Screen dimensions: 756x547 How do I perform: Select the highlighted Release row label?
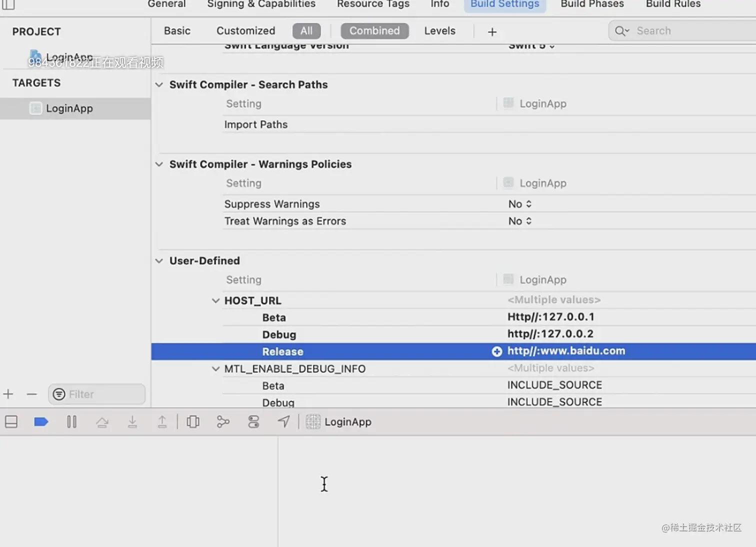click(x=282, y=351)
